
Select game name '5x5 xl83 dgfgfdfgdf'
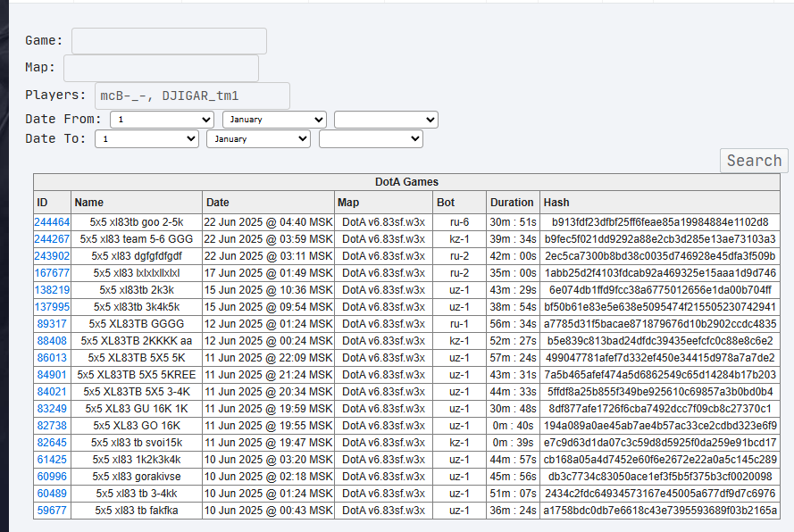[x=137, y=256]
